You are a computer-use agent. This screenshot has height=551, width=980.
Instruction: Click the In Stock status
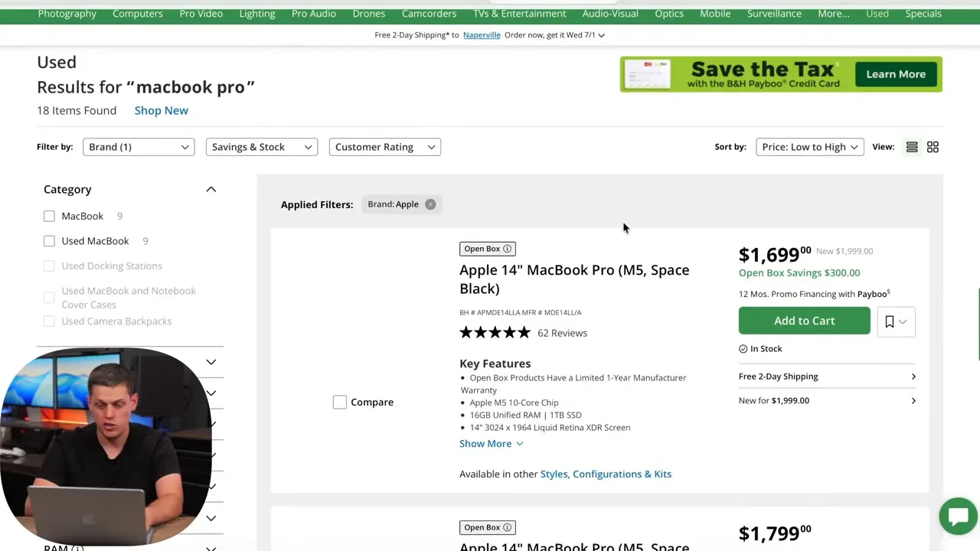(x=760, y=349)
